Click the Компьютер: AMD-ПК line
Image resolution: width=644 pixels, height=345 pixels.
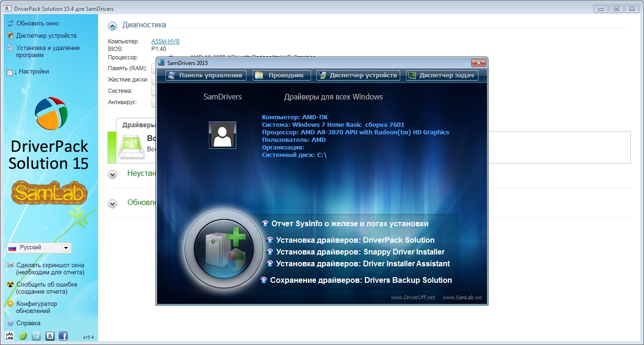coord(295,117)
